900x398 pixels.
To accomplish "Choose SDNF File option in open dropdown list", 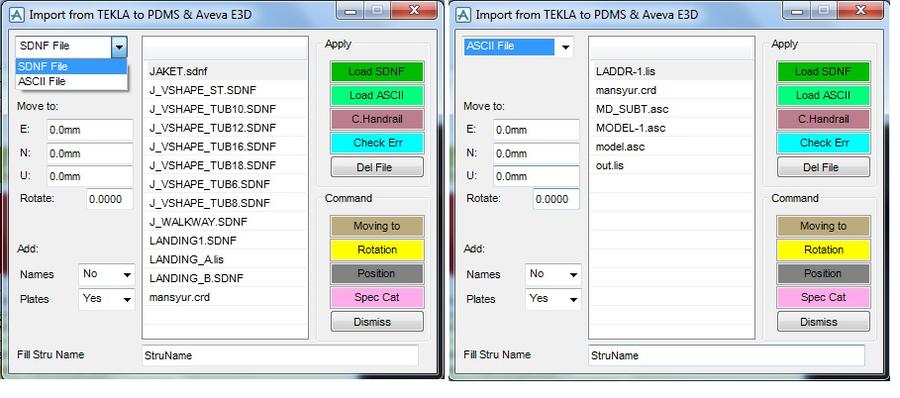I will click(x=71, y=67).
